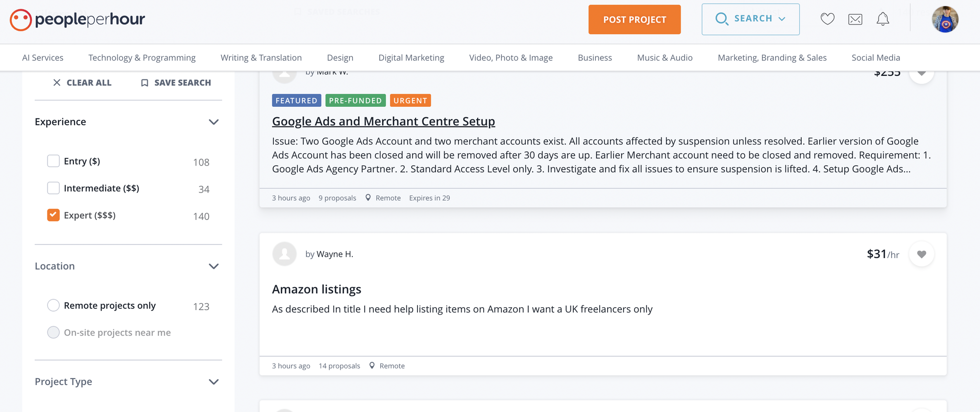Click the Clear All X icon

[x=57, y=83]
